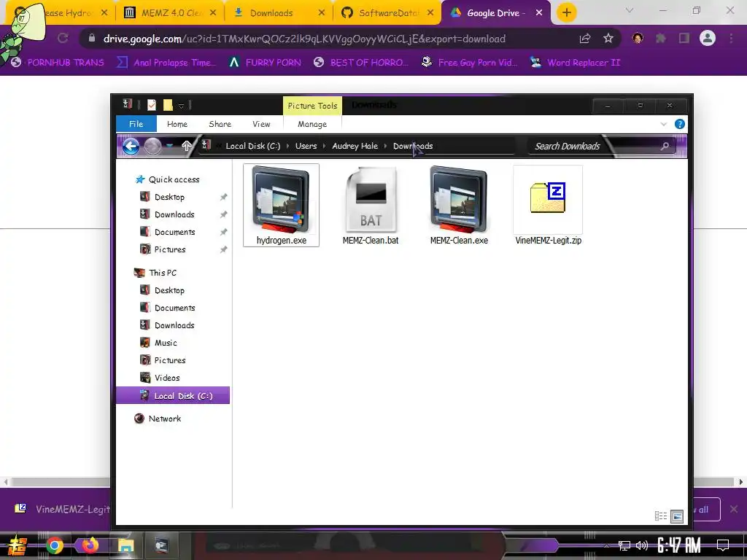Image resolution: width=747 pixels, height=560 pixels.
Task: Open Chrome extensions puzzle icon
Action: coord(661,39)
